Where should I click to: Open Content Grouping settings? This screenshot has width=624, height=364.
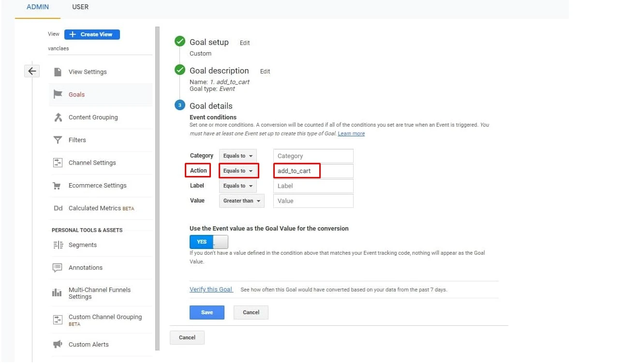click(x=93, y=117)
